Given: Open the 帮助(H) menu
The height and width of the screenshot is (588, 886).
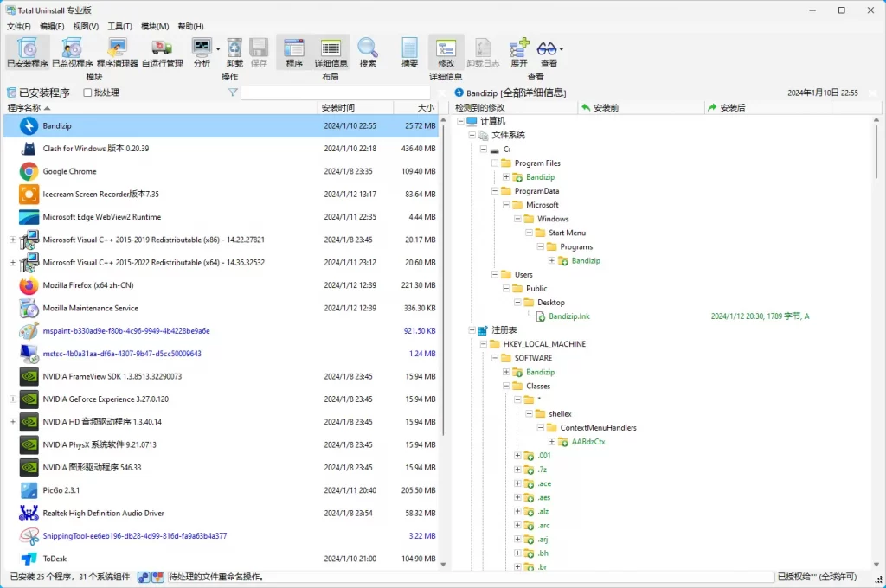Looking at the screenshot, I should click(190, 27).
